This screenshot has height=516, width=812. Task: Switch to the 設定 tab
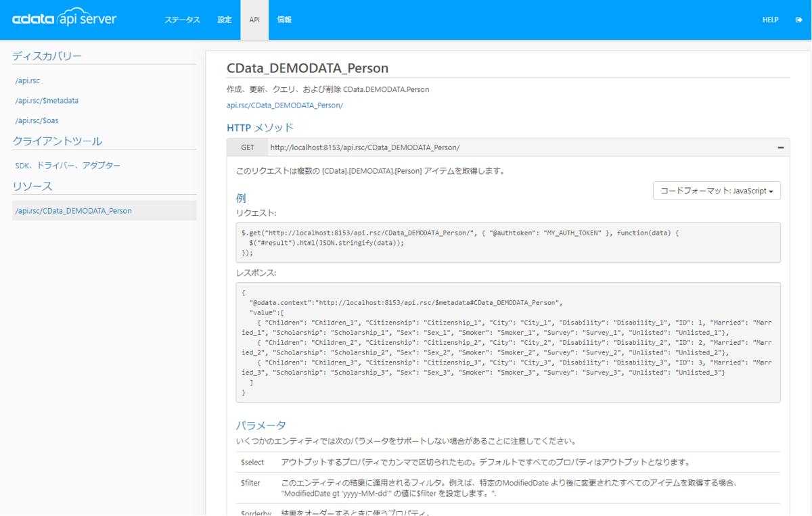click(x=225, y=20)
